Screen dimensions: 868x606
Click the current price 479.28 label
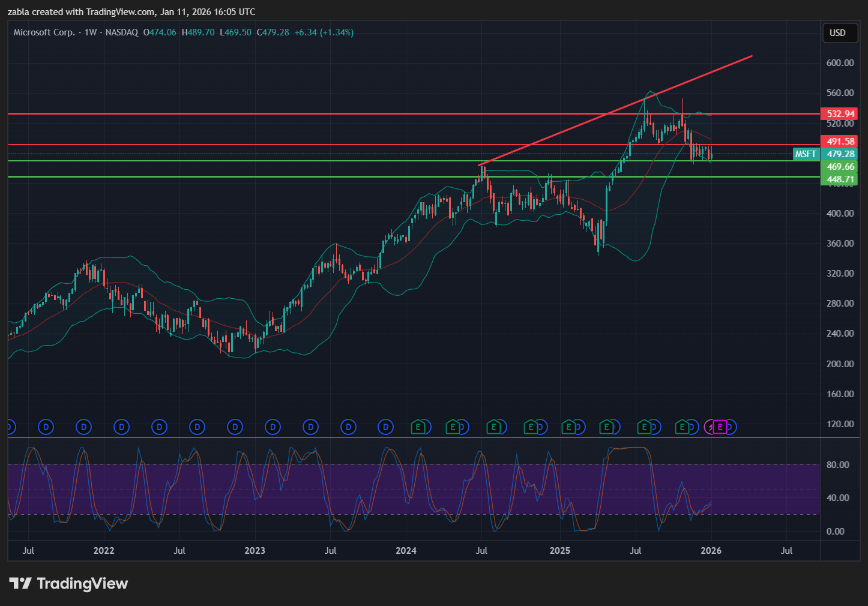(x=840, y=154)
